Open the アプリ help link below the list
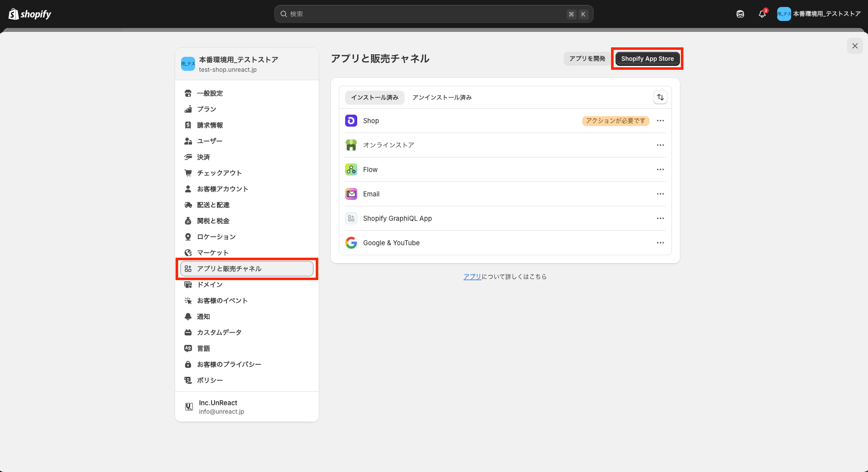This screenshot has height=472, width=868. coord(472,277)
